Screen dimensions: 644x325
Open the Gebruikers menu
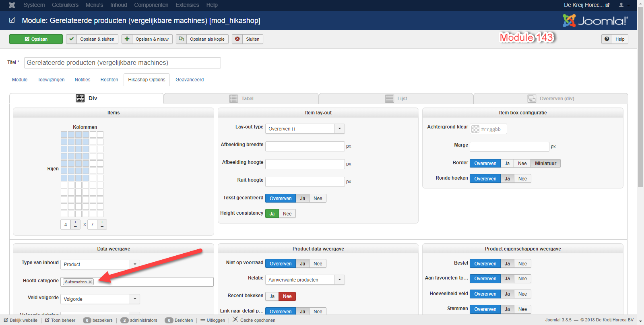tap(65, 5)
